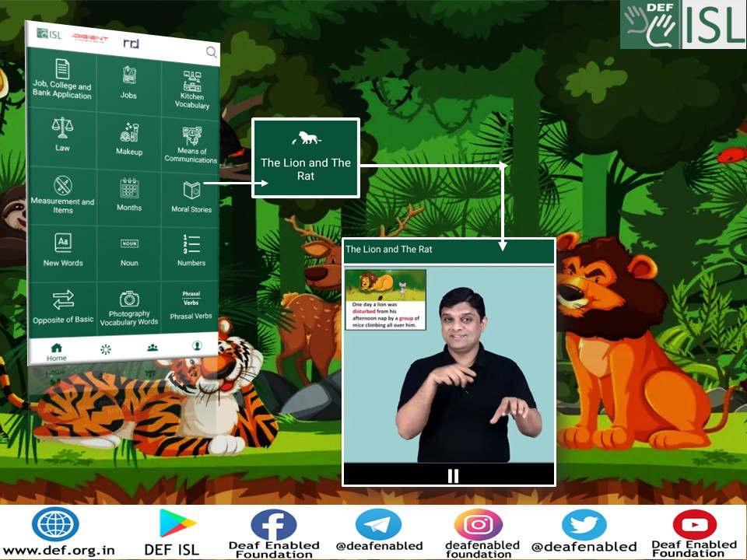747x560 pixels.
Task: Open the Numbers category
Action: 190,250
